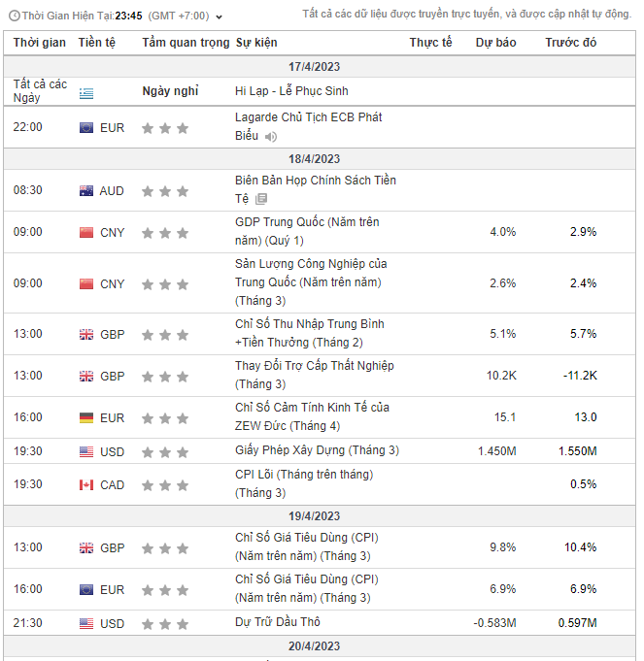The image size is (644, 661).
Task: Click the clock icon beside Thời Gian Hiện Tại
Action: coord(14,17)
